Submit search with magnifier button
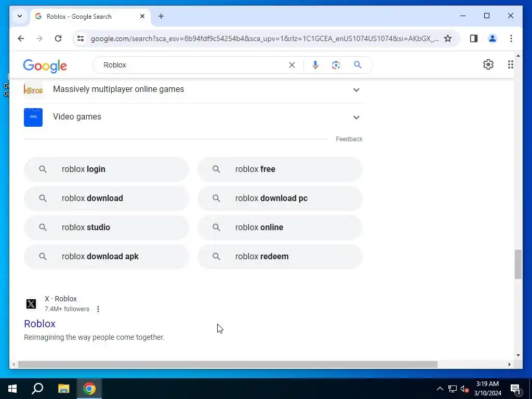The image size is (532, 399). click(x=357, y=65)
